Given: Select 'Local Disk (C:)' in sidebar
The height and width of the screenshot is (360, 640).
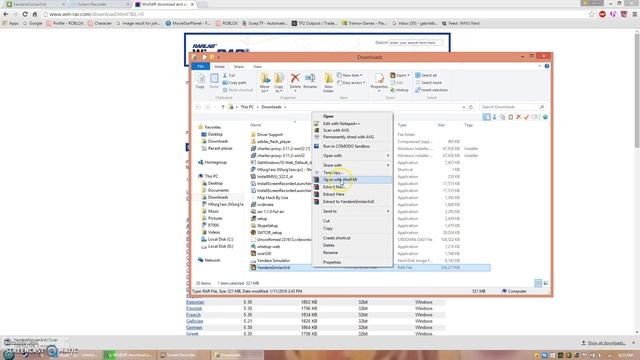Looking at the screenshot, I should (220, 239).
